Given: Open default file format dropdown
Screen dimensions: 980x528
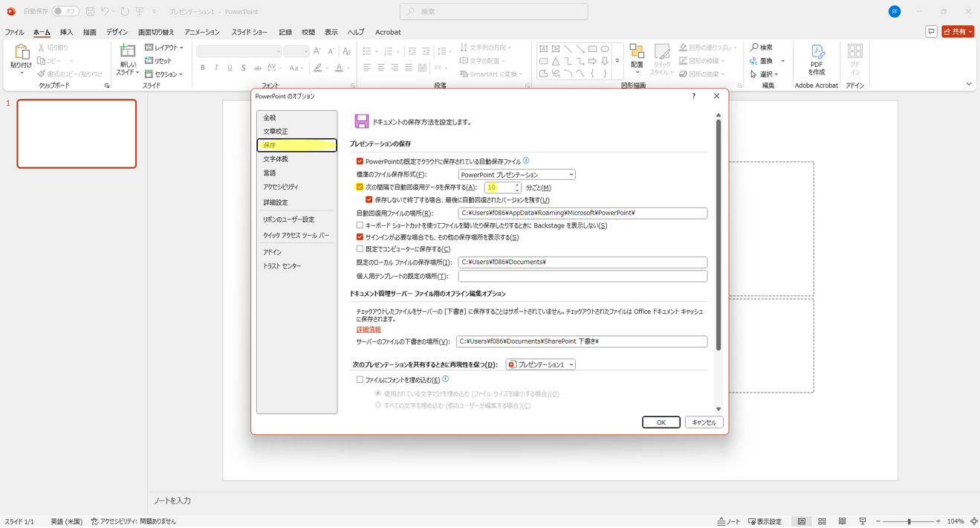Looking at the screenshot, I should 516,175.
